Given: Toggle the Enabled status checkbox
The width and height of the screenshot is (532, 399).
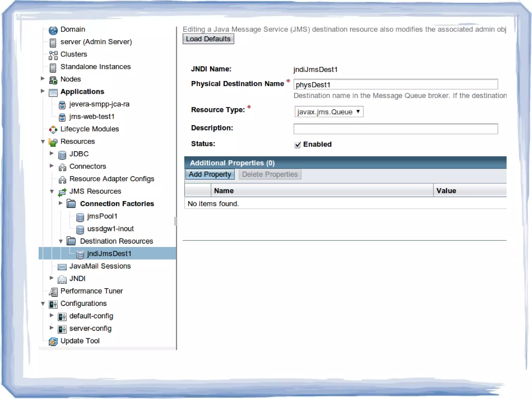Looking at the screenshot, I should 297,145.
